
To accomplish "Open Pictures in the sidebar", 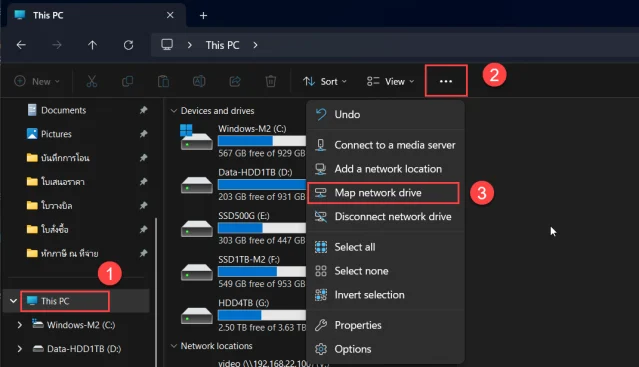I will pyautogui.click(x=56, y=134).
